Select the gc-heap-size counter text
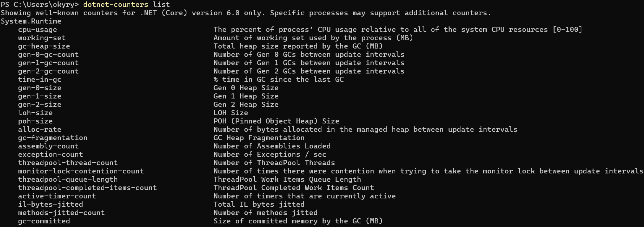The height and width of the screenshot is (227, 644). (44, 46)
